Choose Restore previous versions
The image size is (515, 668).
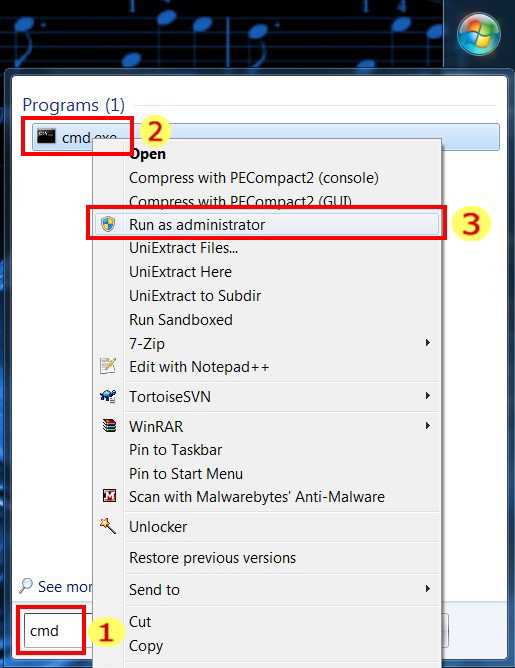tap(213, 558)
